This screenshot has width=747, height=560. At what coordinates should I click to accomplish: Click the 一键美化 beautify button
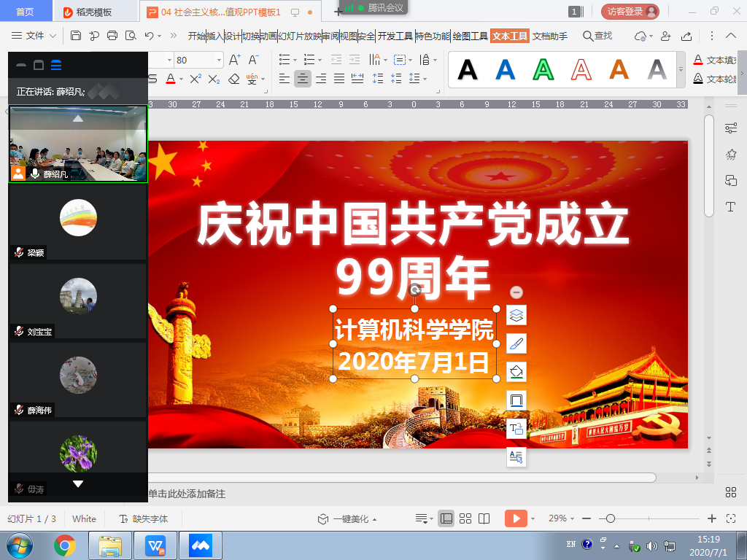tap(348, 518)
